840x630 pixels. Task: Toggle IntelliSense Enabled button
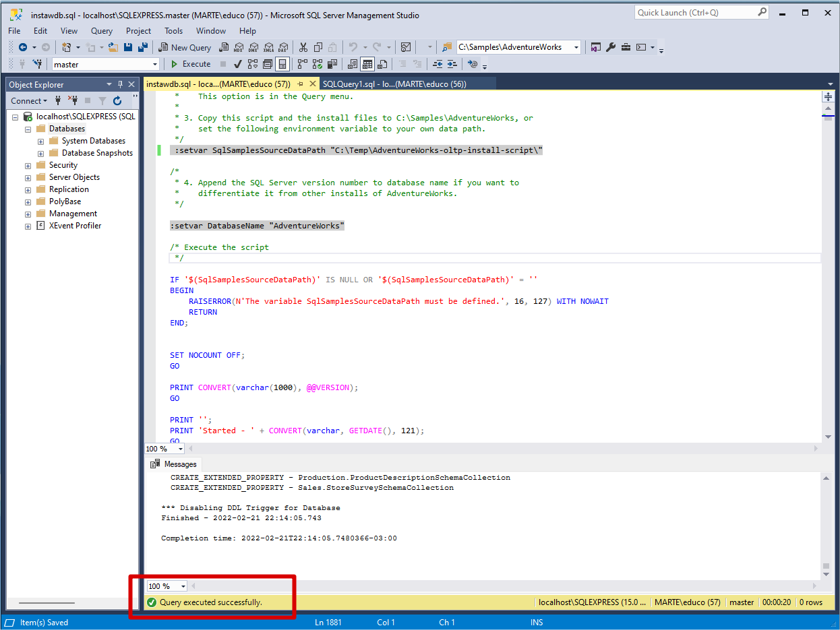tap(282, 64)
